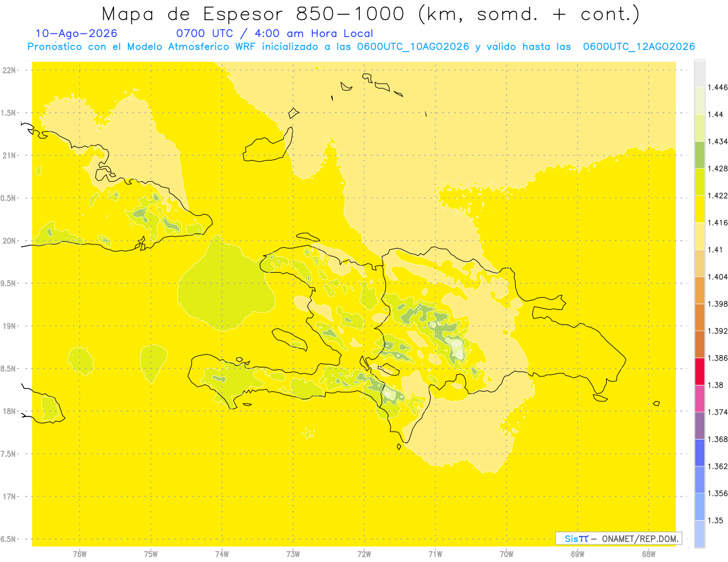Click the green swatch between 1.428 and 1.434
The height and width of the screenshot is (562, 728).
click(699, 155)
